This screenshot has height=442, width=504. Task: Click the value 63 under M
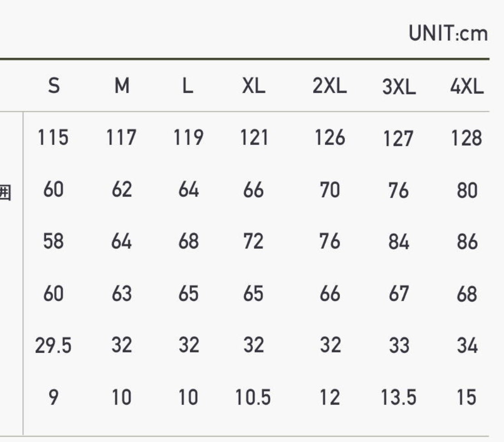click(x=122, y=294)
